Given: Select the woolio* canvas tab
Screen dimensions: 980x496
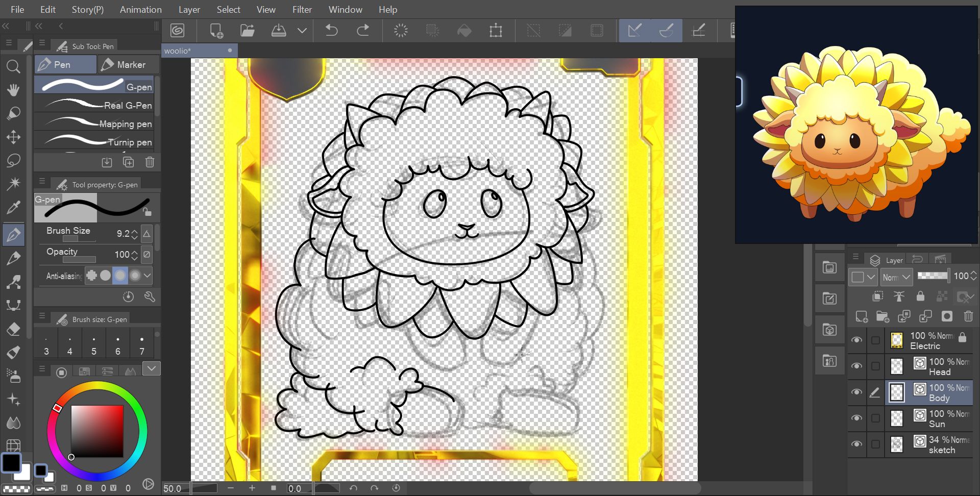Looking at the screenshot, I should [200, 51].
